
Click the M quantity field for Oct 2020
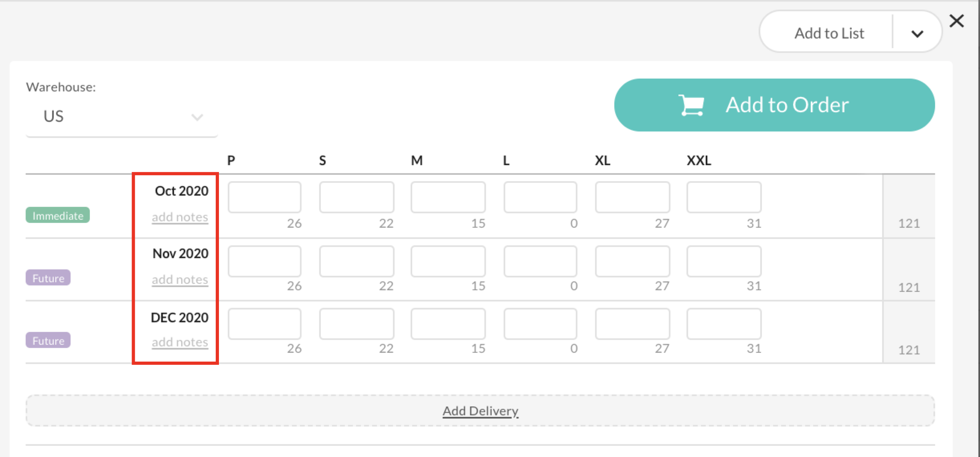448,197
